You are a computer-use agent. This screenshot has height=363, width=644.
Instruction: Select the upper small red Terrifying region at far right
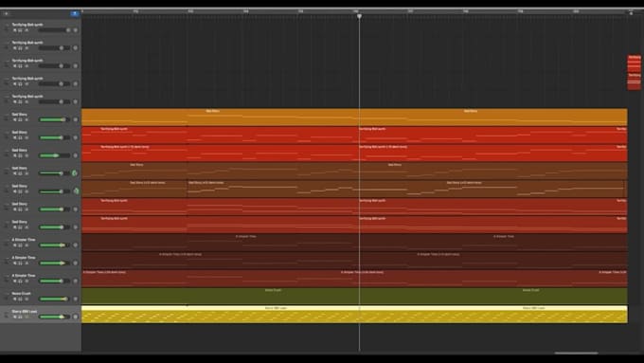(634, 64)
